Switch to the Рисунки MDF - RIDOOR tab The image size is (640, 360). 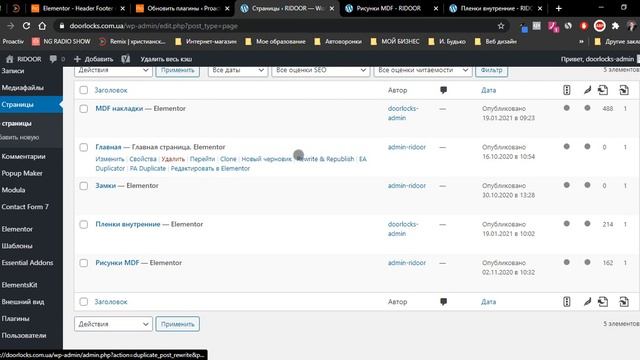388,8
